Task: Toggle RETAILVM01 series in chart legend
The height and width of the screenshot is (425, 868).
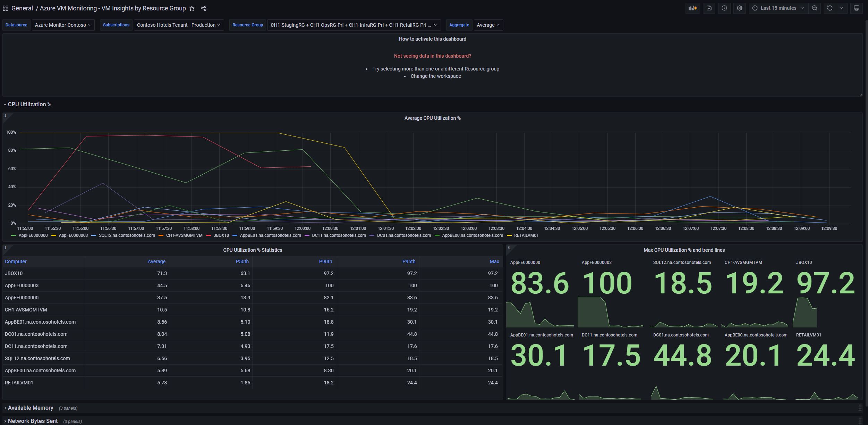Action: 526,235
